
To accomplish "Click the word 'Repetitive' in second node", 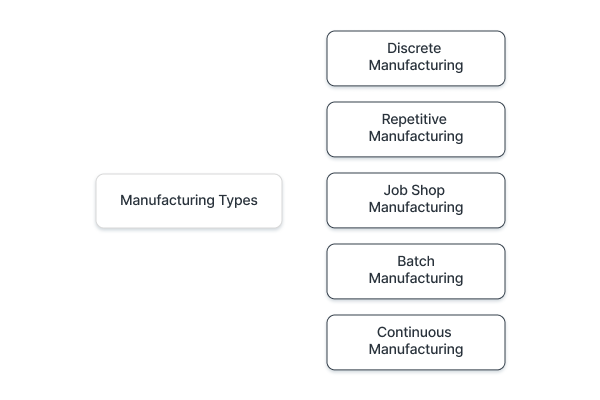I will point(414,119).
